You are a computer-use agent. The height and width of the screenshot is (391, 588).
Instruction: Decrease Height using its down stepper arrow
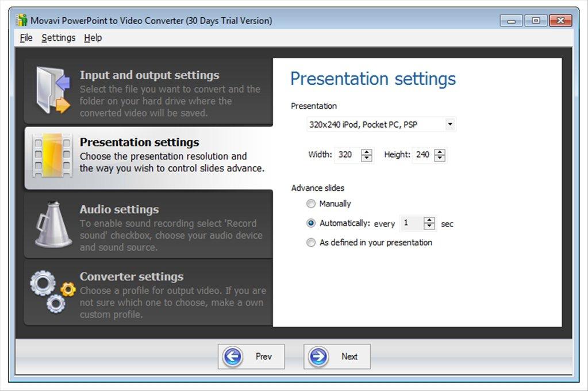tap(439, 158)
